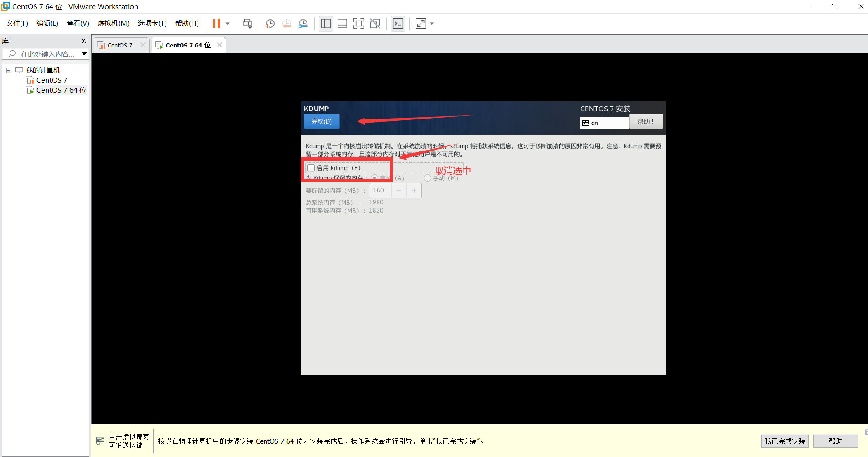Open the 查看(V) menu
This screenshot has height=457, width=868.
78,23
